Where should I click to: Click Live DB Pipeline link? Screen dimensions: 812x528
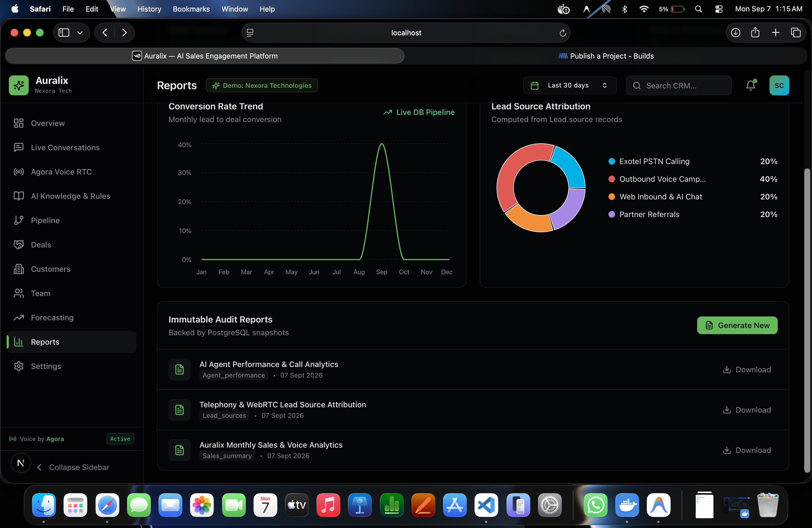click(419, 112)
